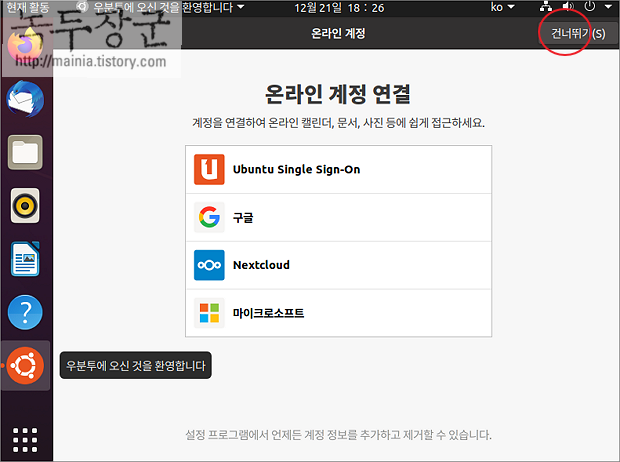Open Thunderbird mail from the dock

25,99
